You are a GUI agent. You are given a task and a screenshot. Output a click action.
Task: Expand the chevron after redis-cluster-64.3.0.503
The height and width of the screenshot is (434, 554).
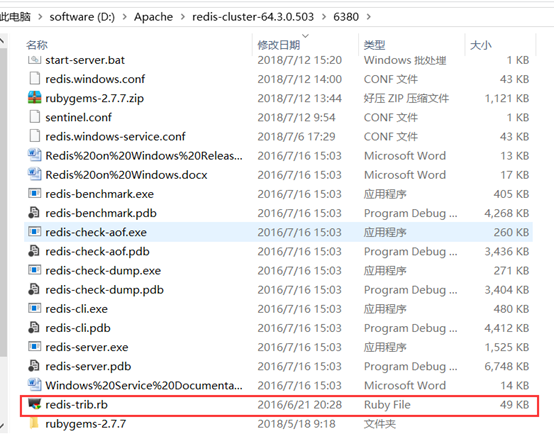(324, 17)
